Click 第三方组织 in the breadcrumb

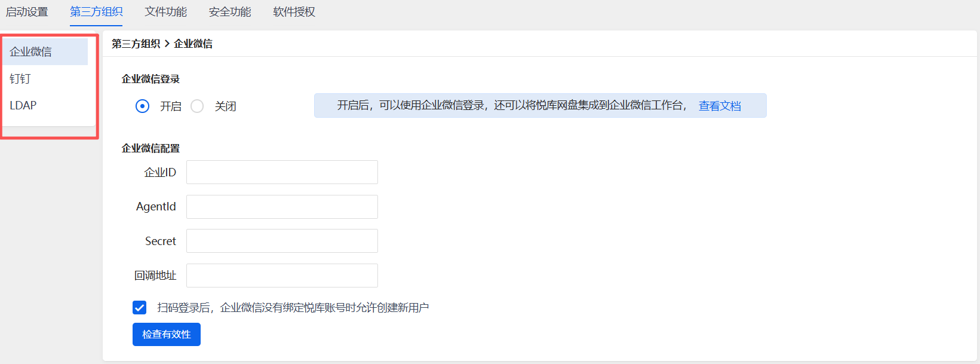(136, 44)
